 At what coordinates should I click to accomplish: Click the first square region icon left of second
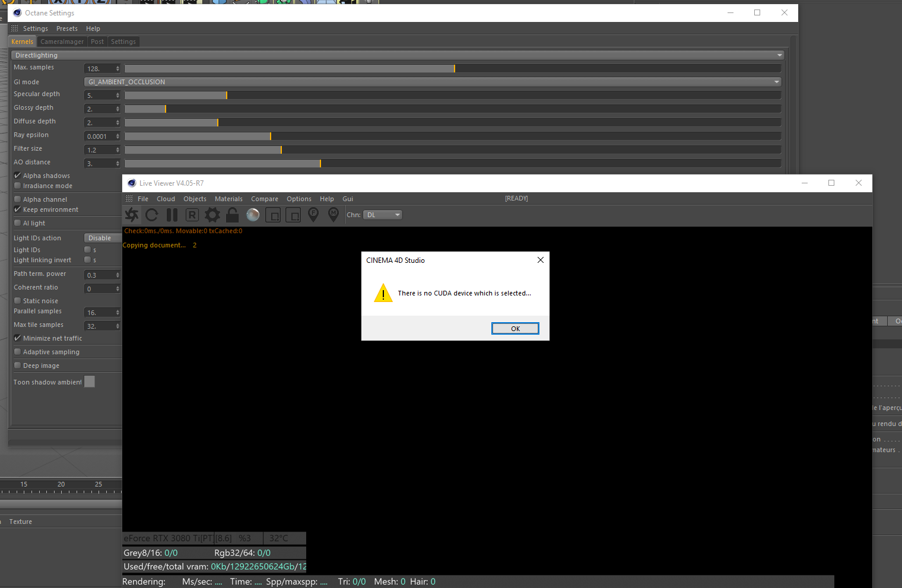273,215
